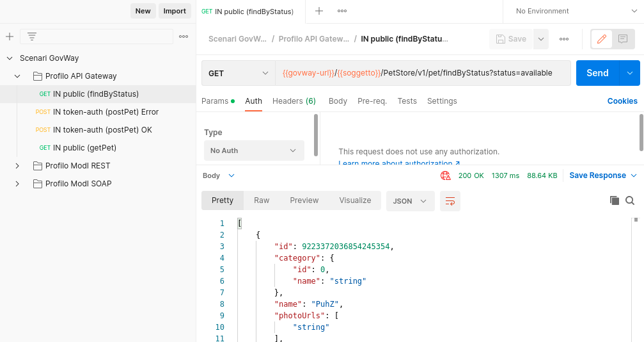Click the sidebar search filter field
This screenshot has height=342, width=644.
[97, 37]
